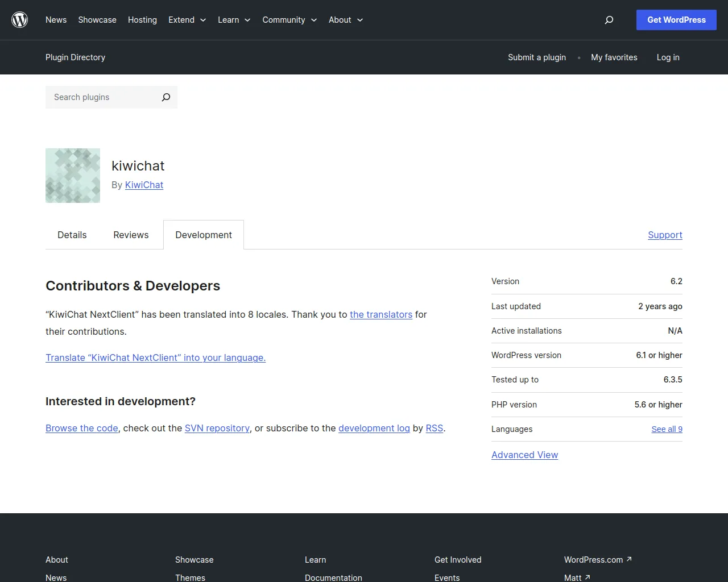The height and width of the screenshot is (582, 728).
Task: Click Log in
Action: tap(668, 57)
